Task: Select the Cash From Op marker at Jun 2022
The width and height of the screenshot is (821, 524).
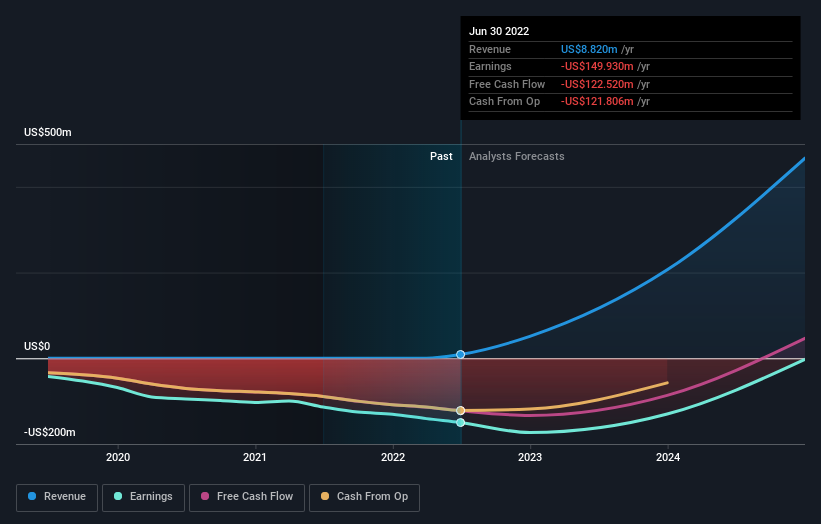Action: tap(460, 410)
